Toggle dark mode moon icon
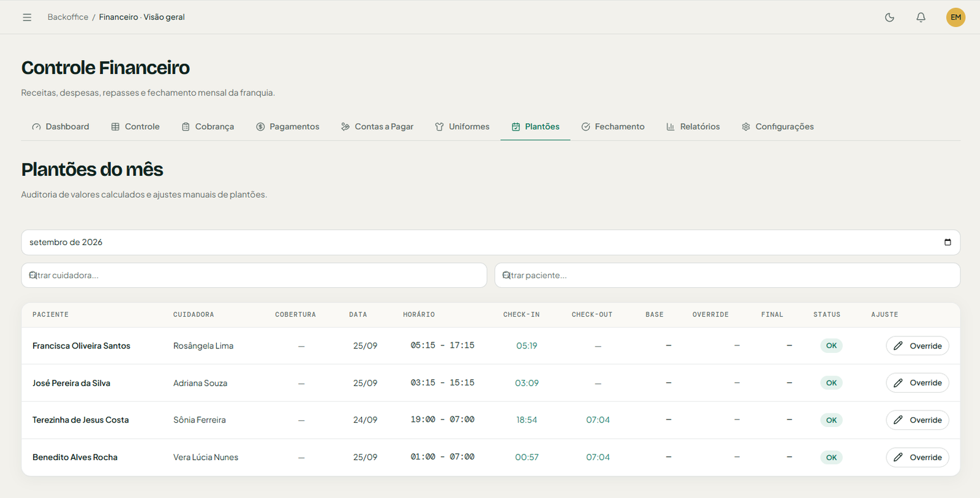980x498 pixels. (889, 17)
